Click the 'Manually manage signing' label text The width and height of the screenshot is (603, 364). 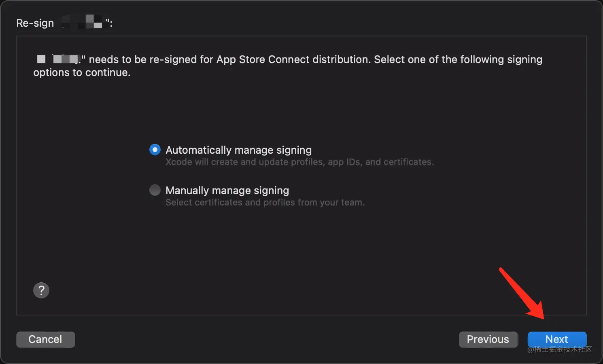(x=227, y=190)
